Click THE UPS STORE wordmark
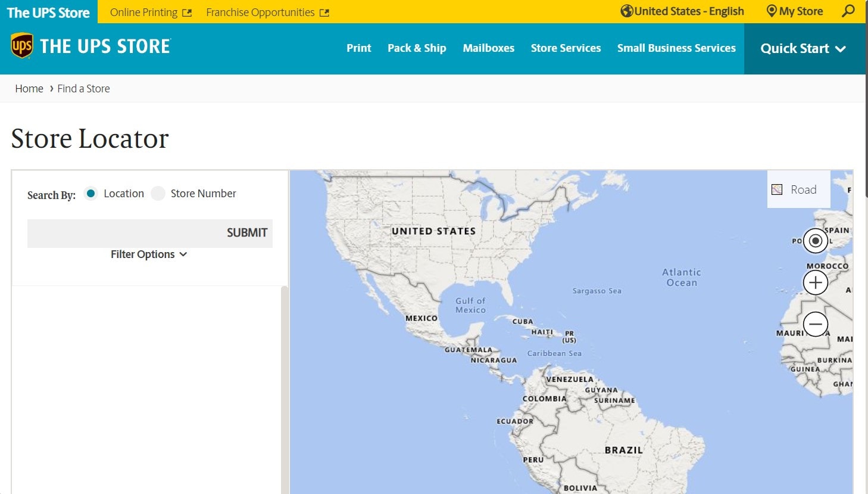Viewport: 868px width, 494px height. [x=105, y=46]
